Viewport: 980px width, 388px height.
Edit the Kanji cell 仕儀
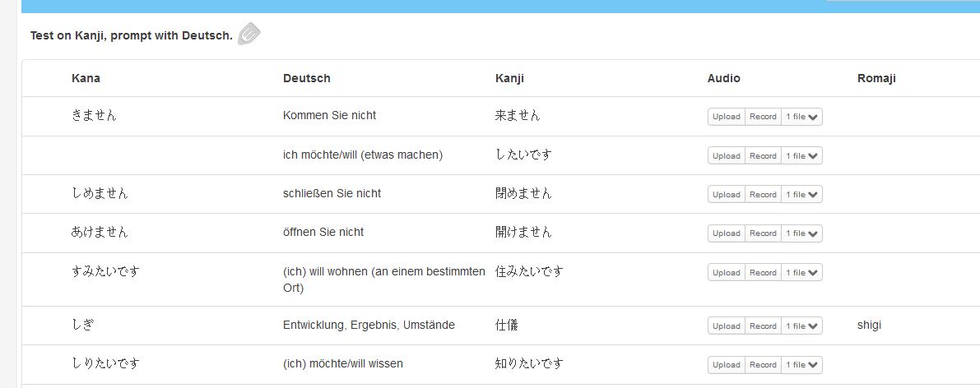(x=506, y=326)
